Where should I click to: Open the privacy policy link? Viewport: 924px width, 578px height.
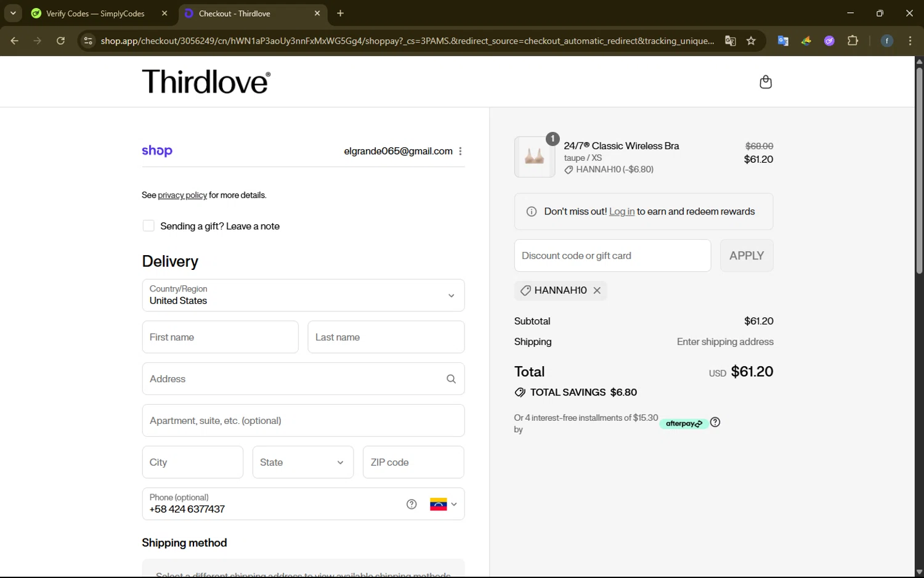[x=182, y=195]
